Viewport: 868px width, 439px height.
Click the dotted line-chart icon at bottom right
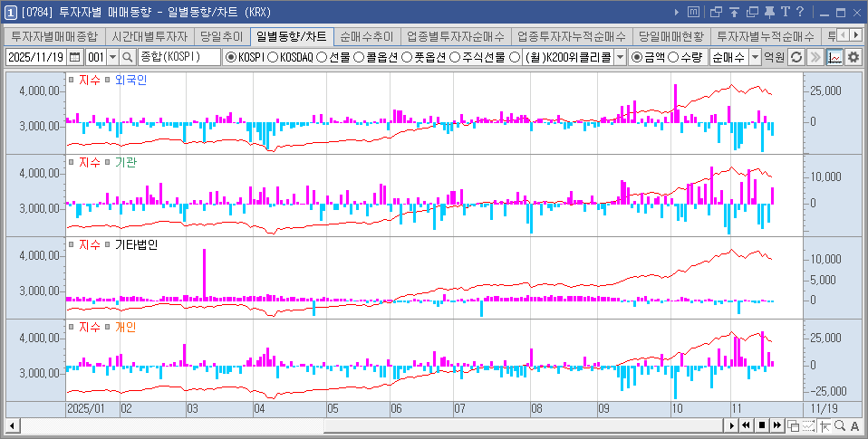(x=809, y=425)
